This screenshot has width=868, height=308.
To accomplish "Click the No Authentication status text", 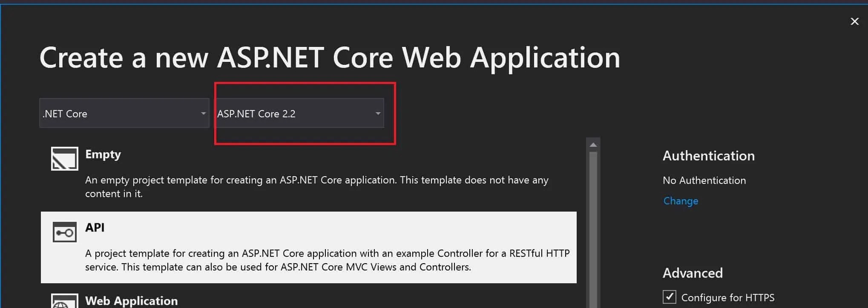I will (x=704, y=180).
